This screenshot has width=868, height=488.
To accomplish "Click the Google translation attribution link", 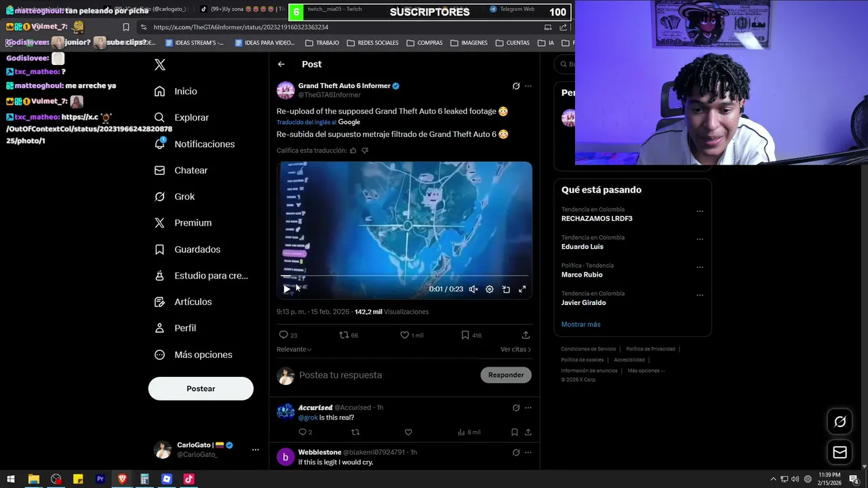I will (x=349, y=122).
